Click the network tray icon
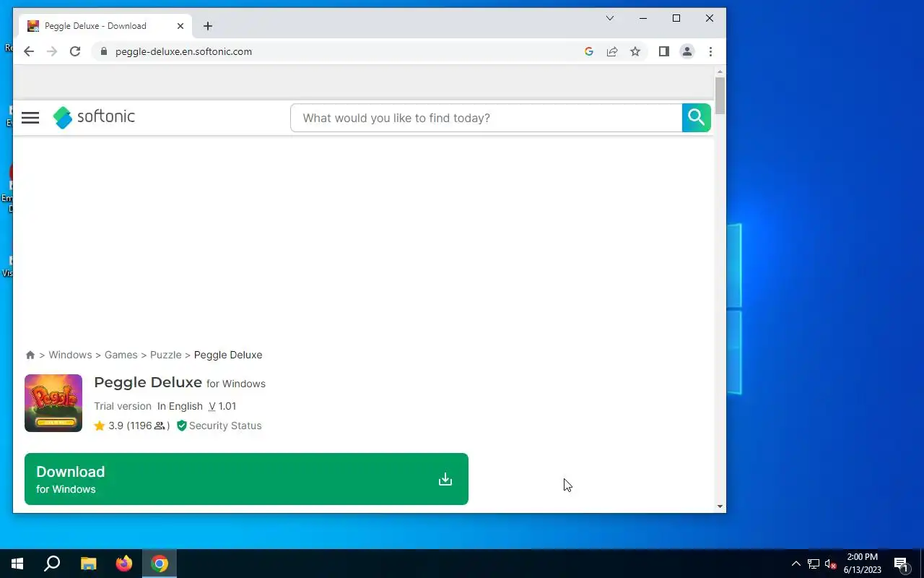This screenshot has height=578, width=924. (814, 564)
